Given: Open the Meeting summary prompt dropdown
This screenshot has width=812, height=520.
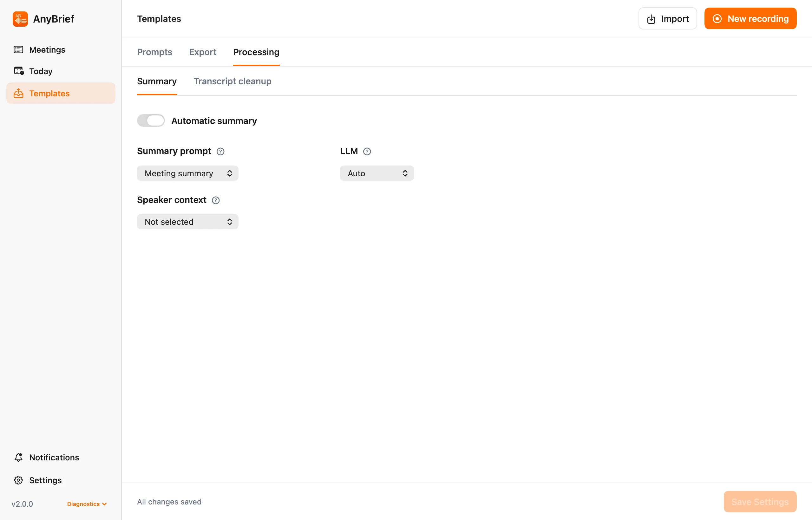Looking at the screenshot, I should point(187,173).
